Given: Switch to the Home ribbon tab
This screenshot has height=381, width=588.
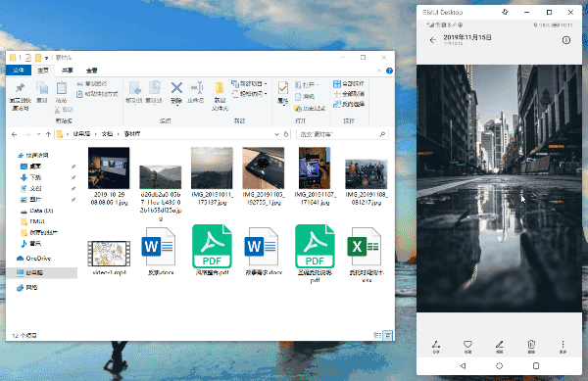Looking at the screenshot, I should 43,71.
